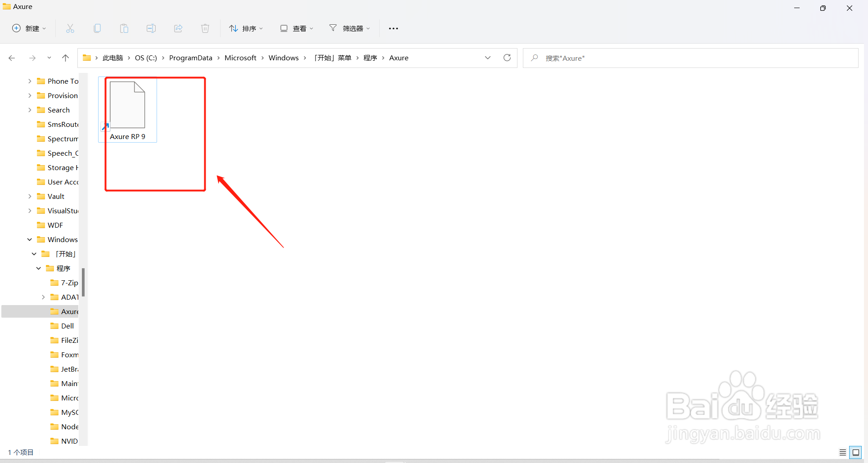Click the folder icon in address bar
The image size is (868, 463).
click(87, 58)
